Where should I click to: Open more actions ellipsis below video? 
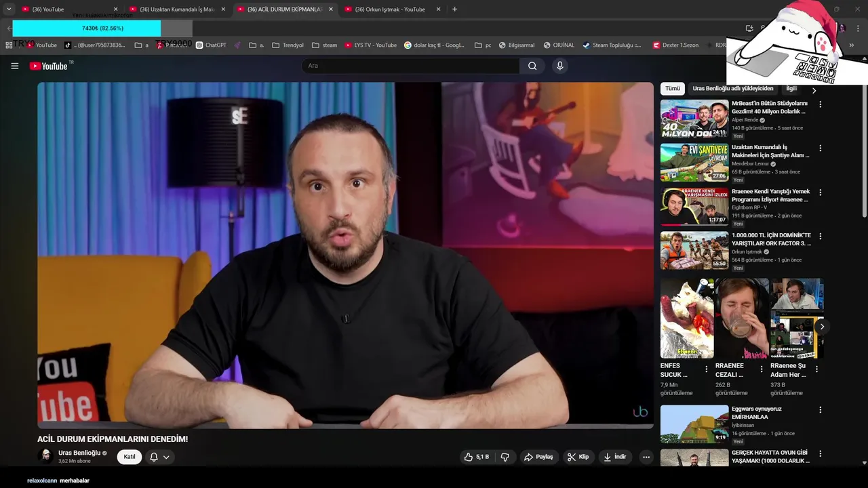coord(646,457)
